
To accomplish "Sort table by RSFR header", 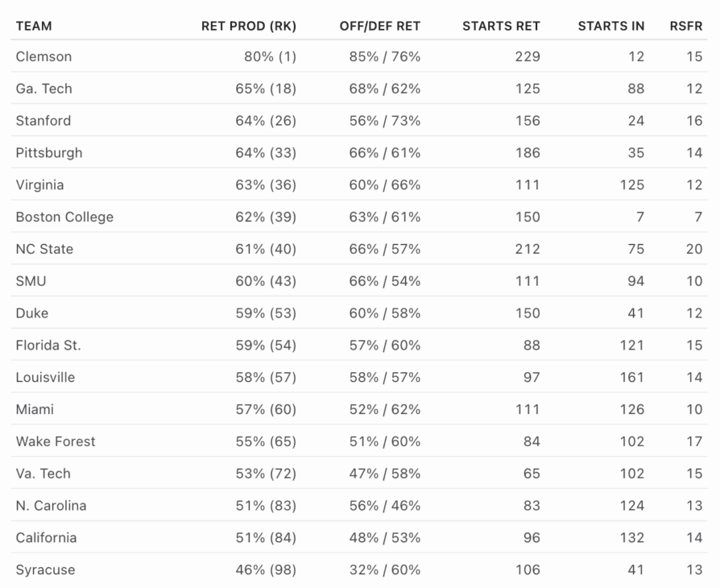I will coord(686,27).
